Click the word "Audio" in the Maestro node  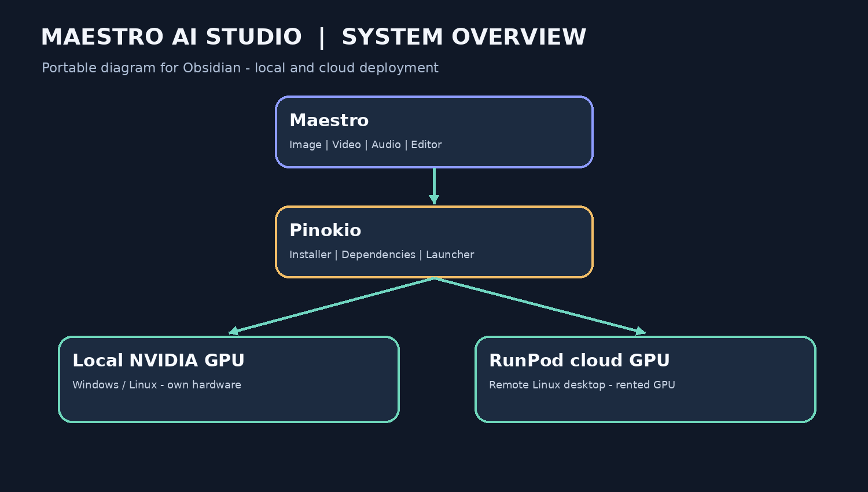[x=386, y=145]
